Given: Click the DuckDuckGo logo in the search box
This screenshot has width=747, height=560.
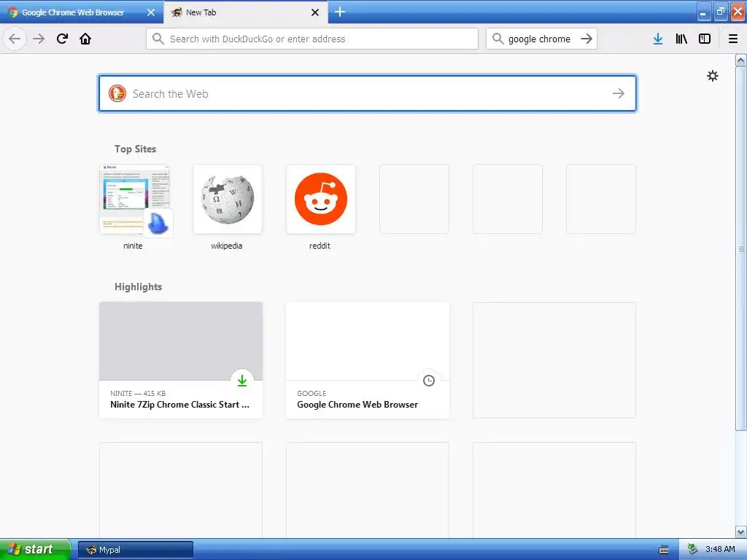Looking at the screenshot, I should 117,93.
